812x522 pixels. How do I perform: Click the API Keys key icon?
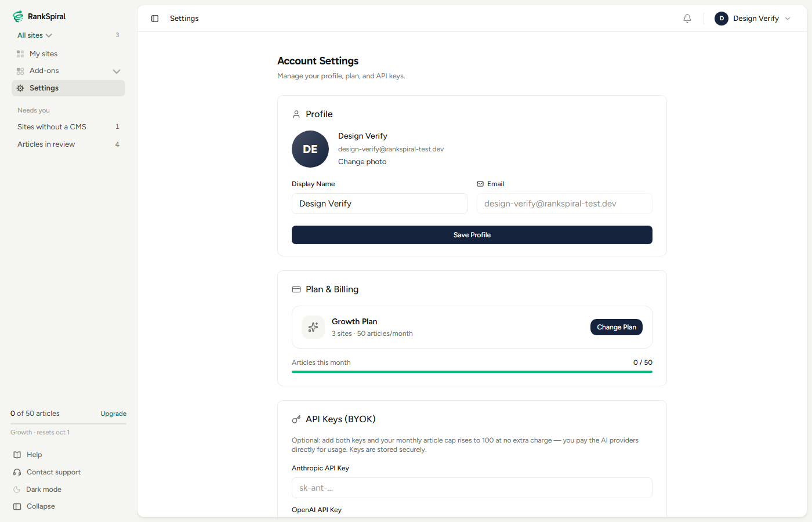[296, 419]
